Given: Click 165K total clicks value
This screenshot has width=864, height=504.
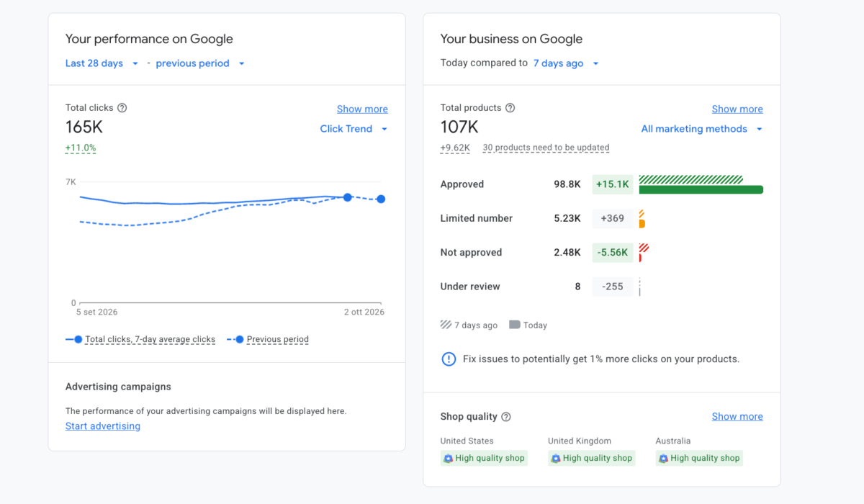Looking at the screenshot, I should pos(84,127).
